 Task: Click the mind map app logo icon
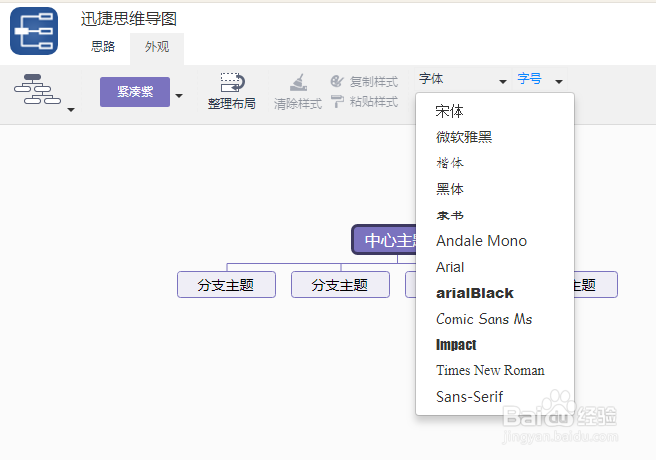(x=34, y=31)
